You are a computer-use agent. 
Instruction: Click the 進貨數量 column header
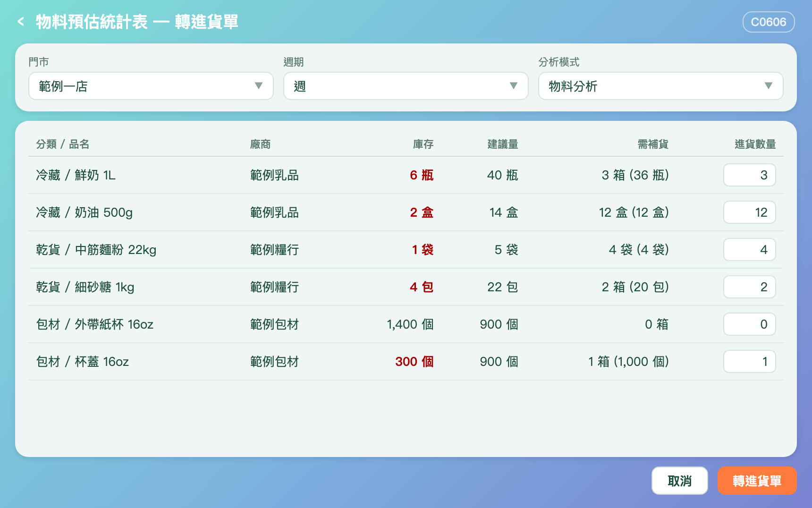(755, 144)
